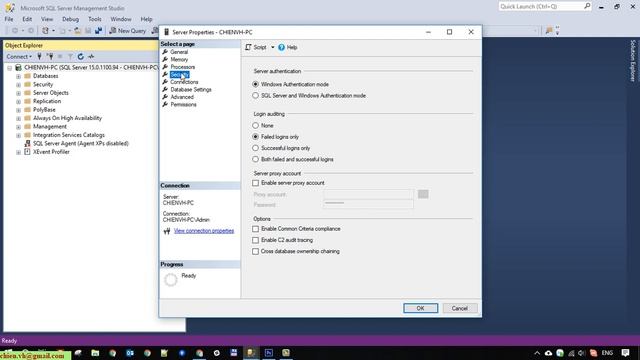Open View connection properties link
The width and height of the screenshot is (640, 360).
pyautogui.click(x=204, y=231)
